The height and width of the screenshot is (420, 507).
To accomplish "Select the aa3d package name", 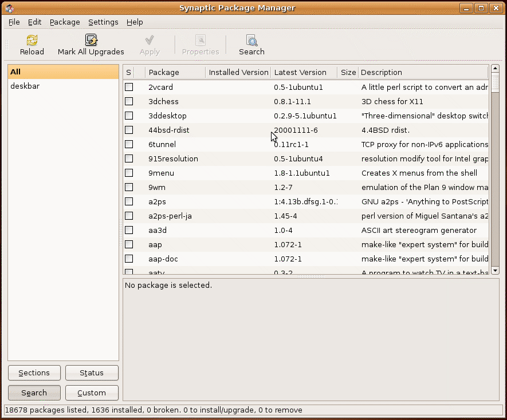I will click(158, 230).
